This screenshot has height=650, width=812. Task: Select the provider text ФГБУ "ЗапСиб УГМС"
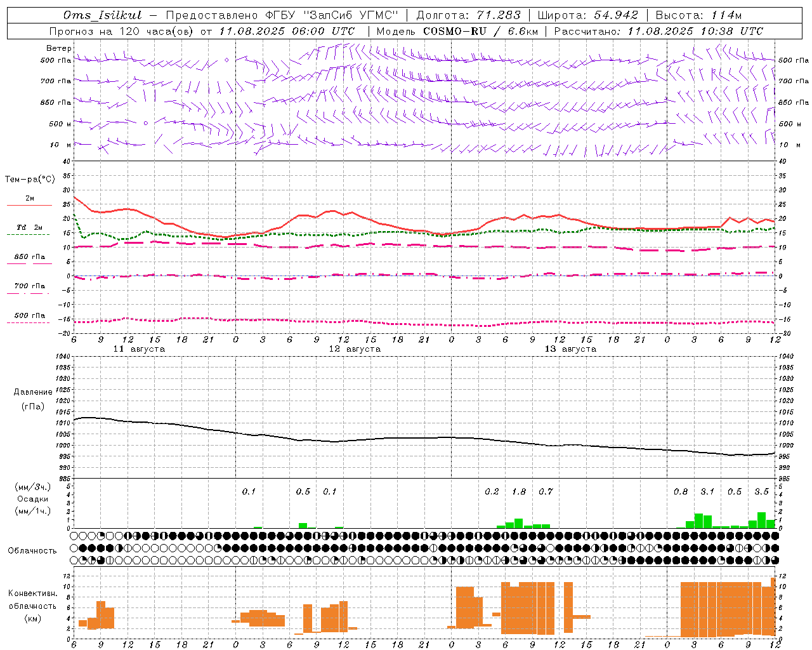pos(331,15)
